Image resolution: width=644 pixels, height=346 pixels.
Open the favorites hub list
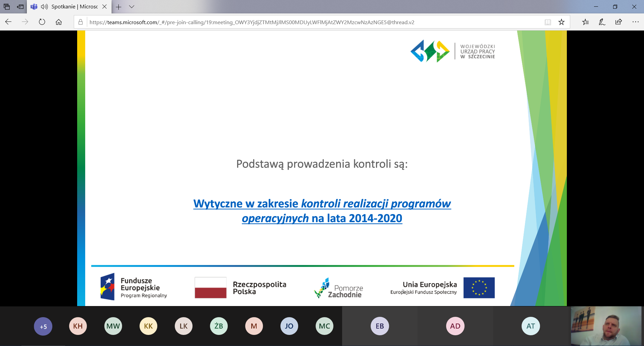(585, 22)
